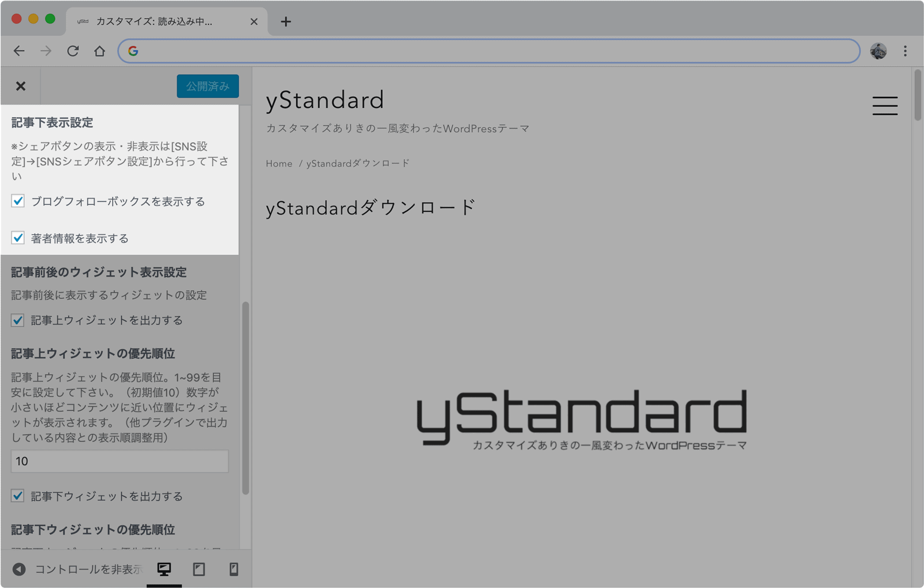Image resolution: width=924 pixels, height=588 pixels.
Task: Click the yStandardダウンロード breadcrumb link
Action: [x=358, y=163]
